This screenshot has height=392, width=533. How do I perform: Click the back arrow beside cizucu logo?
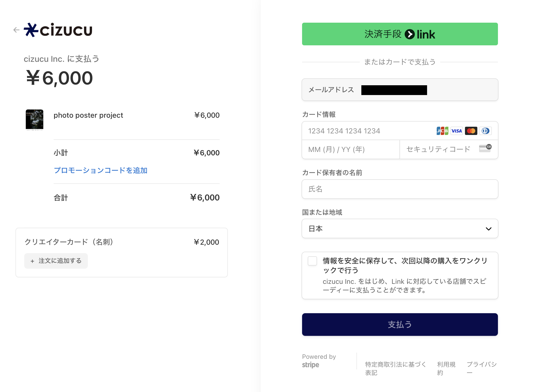click(x=16, y=30)
